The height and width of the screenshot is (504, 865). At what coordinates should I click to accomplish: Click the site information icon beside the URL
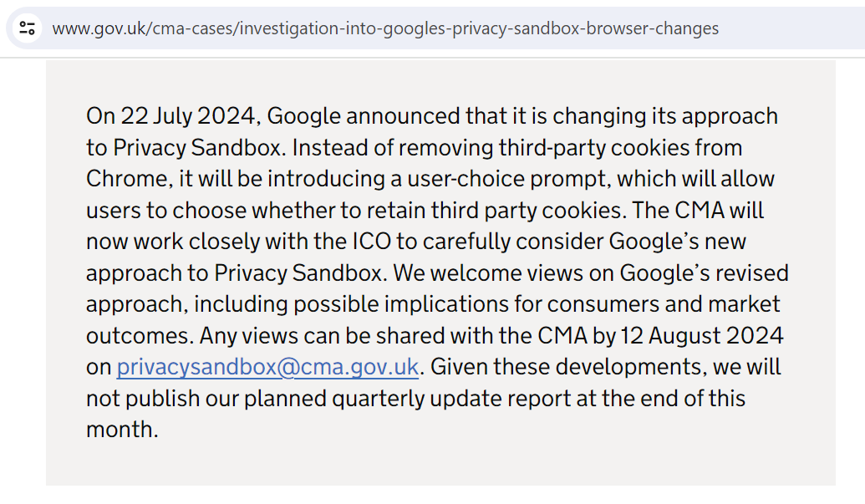pos(28,28)
